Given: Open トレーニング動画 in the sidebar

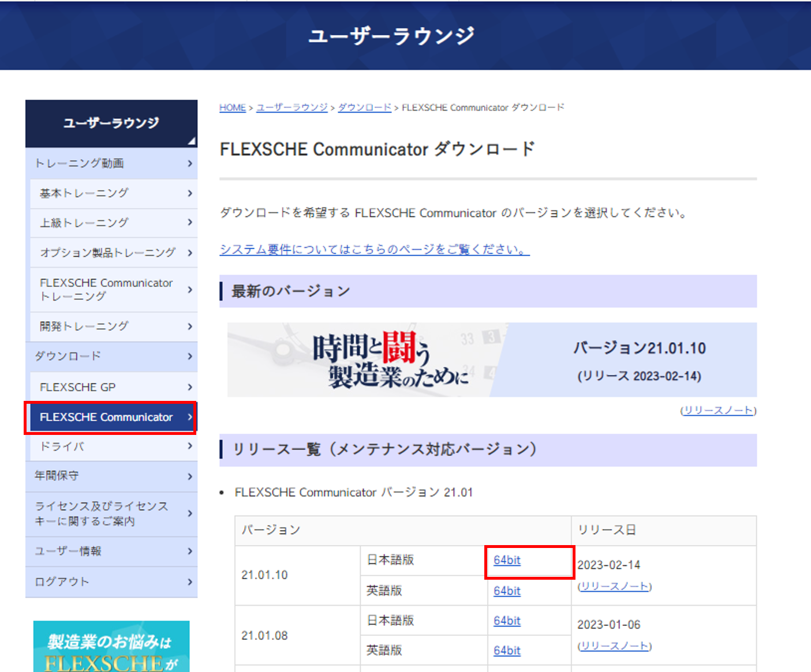Looking at the screenshot, I should click(80, 163).
